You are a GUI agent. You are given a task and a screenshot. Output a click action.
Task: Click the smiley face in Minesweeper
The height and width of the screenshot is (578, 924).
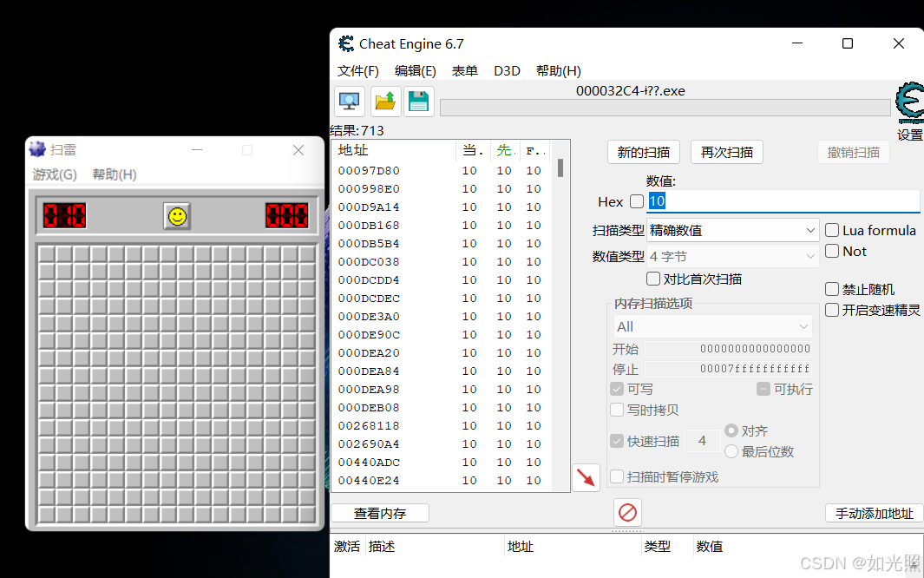pyautogui.click(x=177, y=216)
